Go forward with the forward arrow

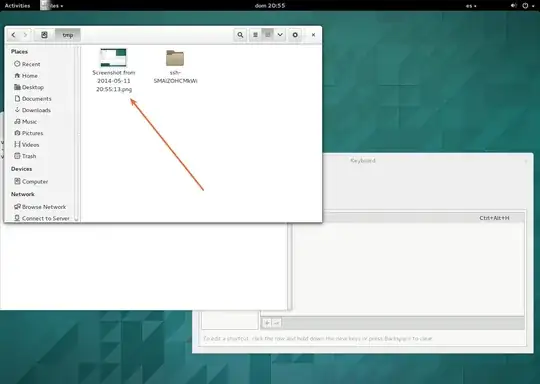[25, 35]
